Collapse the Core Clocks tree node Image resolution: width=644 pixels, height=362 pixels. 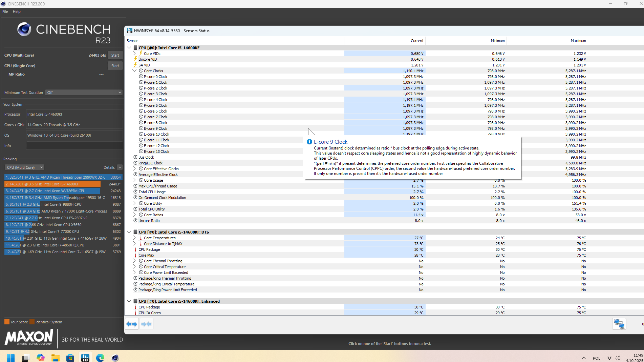(134, 71)
